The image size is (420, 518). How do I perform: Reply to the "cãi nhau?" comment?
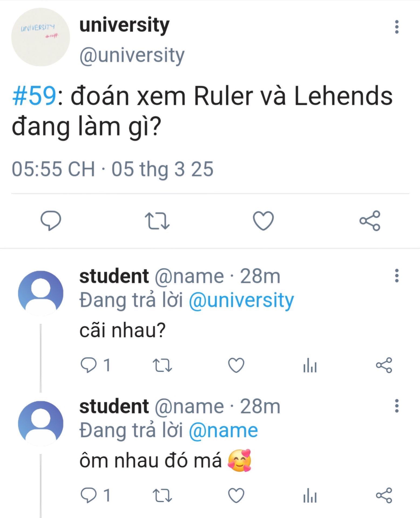[x=89, y=365]
